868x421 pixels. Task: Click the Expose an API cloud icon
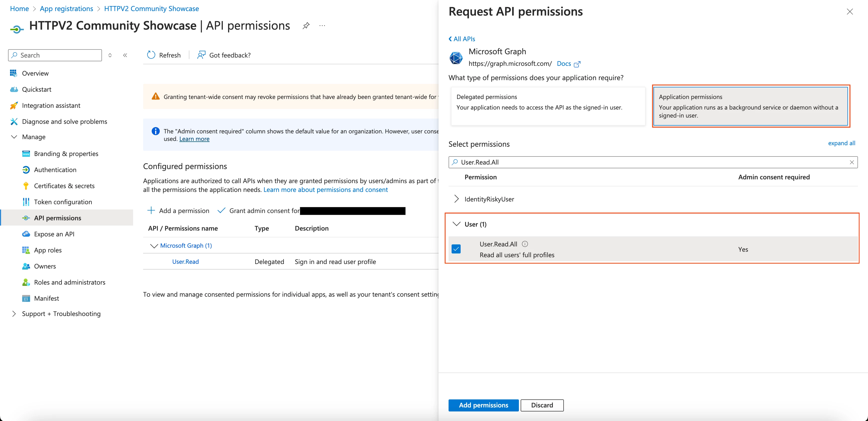(26, 234)
